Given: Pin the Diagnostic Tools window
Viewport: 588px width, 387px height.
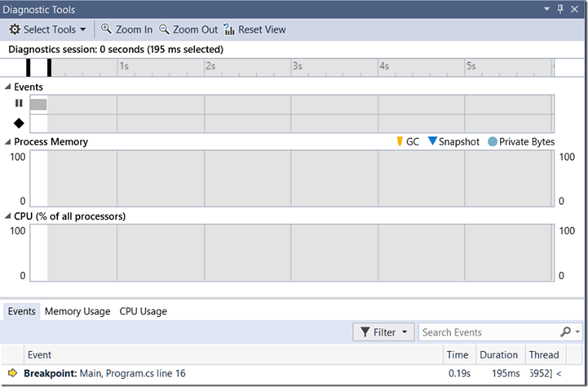Looking at the screenshot, I should (559, 9).
